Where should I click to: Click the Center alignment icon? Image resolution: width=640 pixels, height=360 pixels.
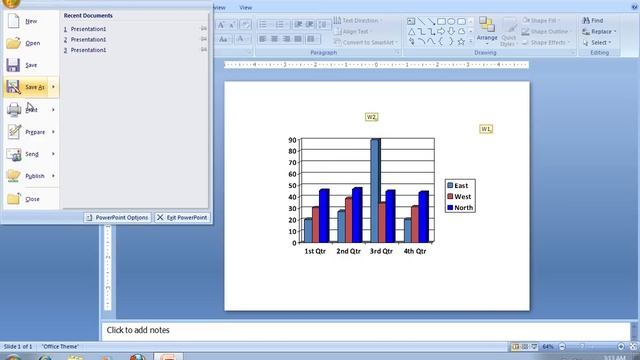275,39
